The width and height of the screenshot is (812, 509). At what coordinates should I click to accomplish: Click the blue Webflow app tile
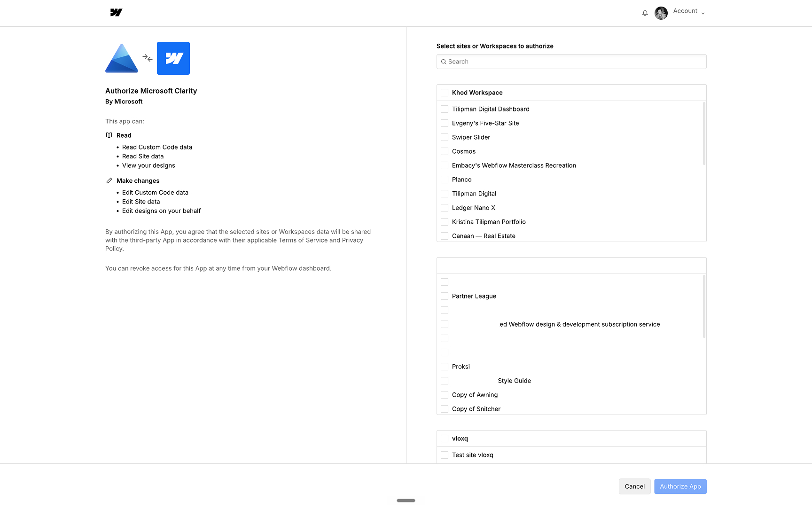(173, 58)
